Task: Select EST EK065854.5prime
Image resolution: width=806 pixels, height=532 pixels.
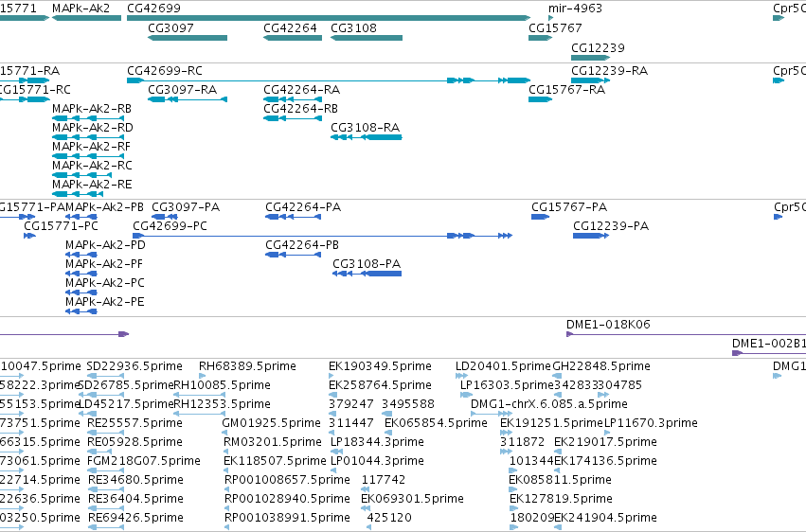Action: (x=388, y=433)
